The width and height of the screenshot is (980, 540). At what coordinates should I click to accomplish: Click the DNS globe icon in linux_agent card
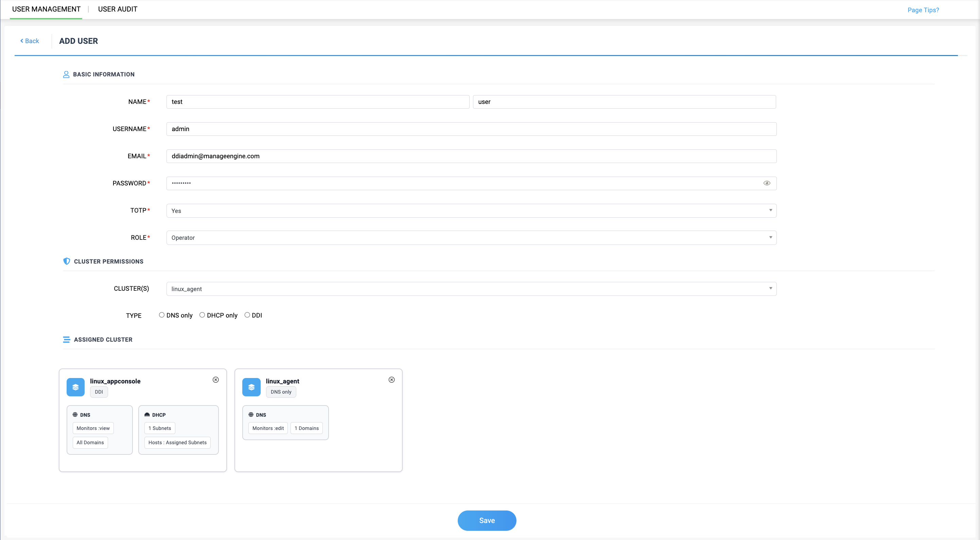pos(251,414)
